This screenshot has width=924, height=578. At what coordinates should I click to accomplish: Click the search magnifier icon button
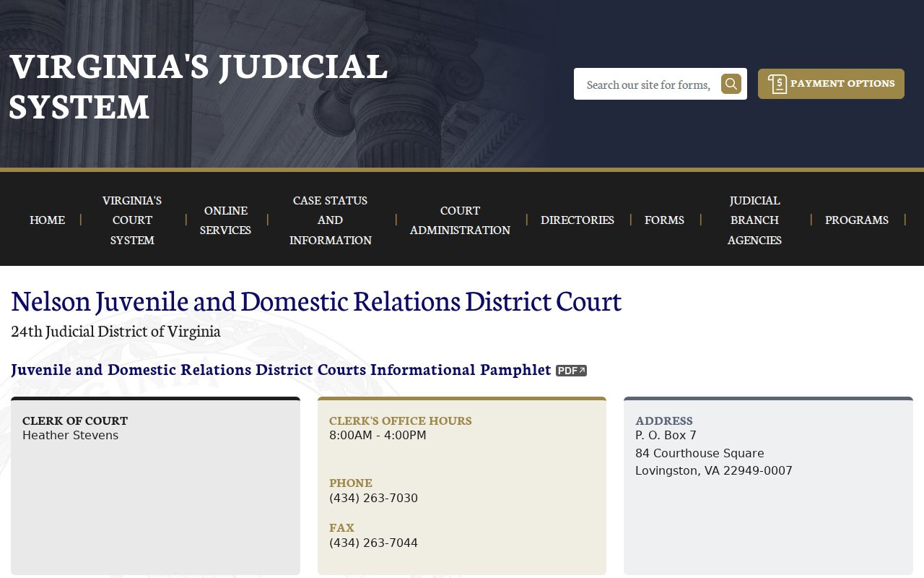[x=731, y=84]
